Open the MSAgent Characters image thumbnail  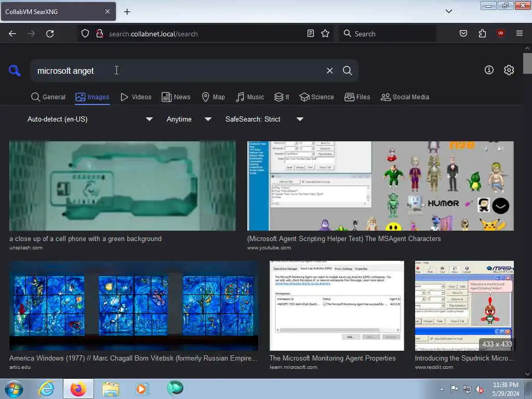pos(380,186)
